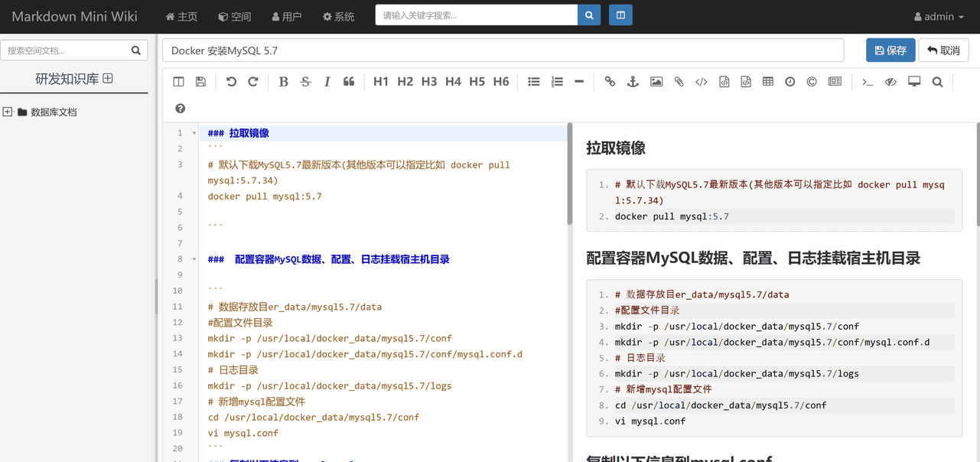Insert code block with language icon
Screen dimensions: 980x462
[x=746, y=82]
